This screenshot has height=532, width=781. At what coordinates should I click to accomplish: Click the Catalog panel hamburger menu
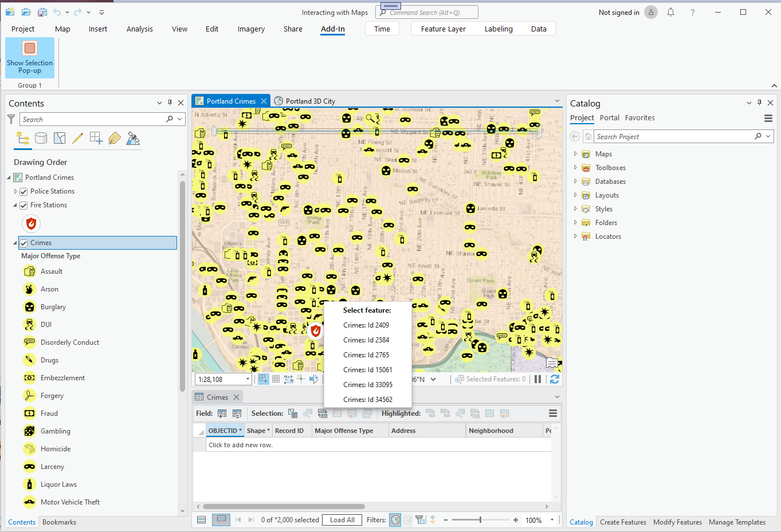click(768, 118)
